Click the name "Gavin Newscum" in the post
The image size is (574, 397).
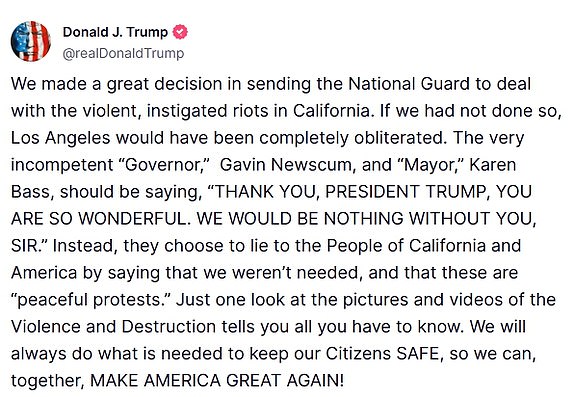tap(286, 165)
